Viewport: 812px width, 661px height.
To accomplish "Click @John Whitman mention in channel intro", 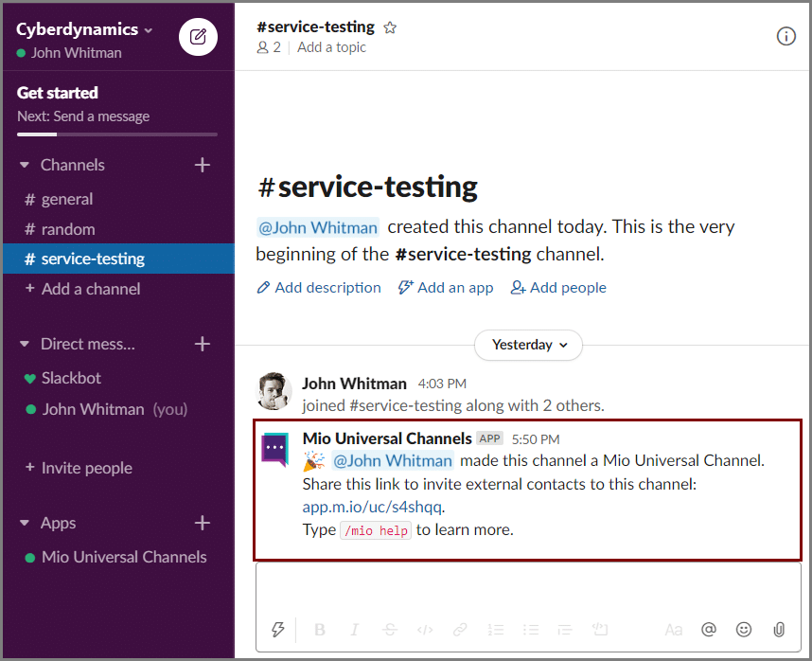I will coord(318,227).
